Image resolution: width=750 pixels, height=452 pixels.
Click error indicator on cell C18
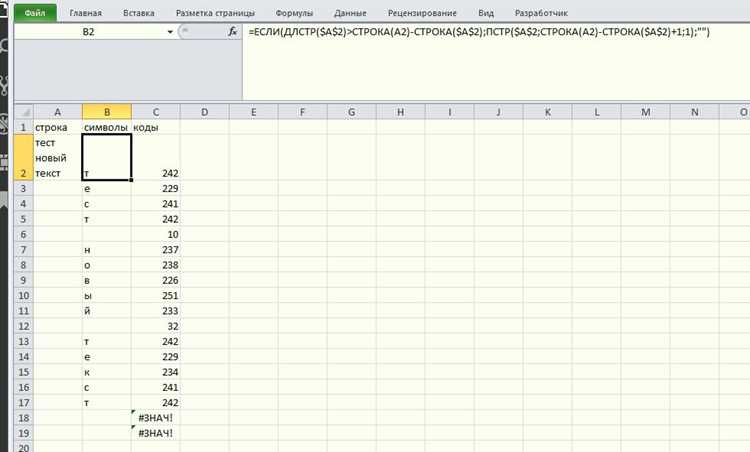[134, 412]
